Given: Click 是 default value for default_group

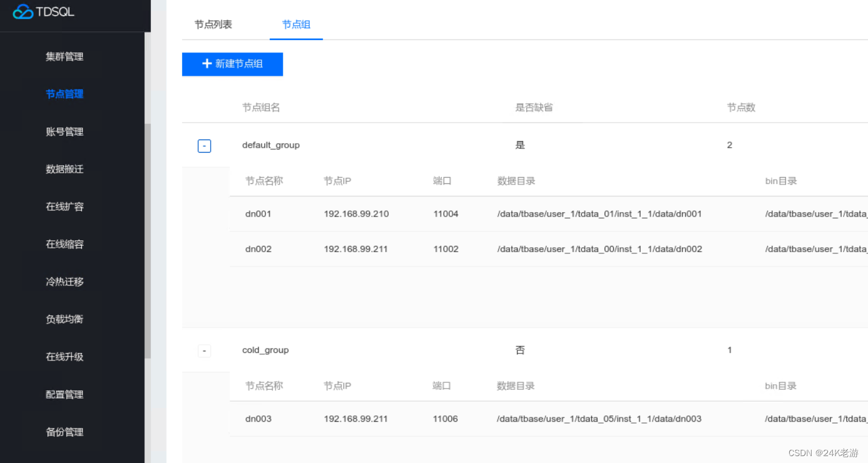Looking at the screenshot, I should [x=520, y=145].
